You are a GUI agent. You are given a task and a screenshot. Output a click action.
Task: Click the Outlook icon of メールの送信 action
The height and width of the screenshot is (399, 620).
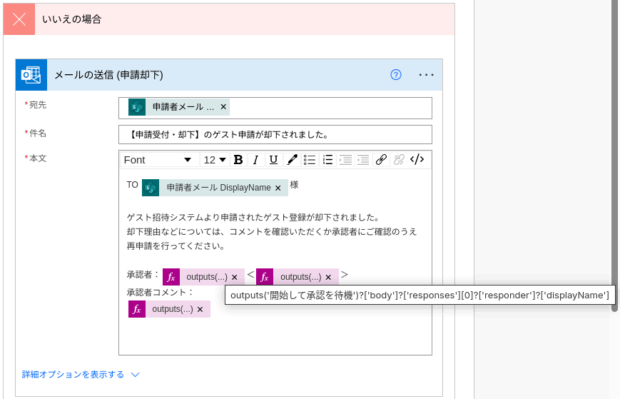tap(31, 75)
